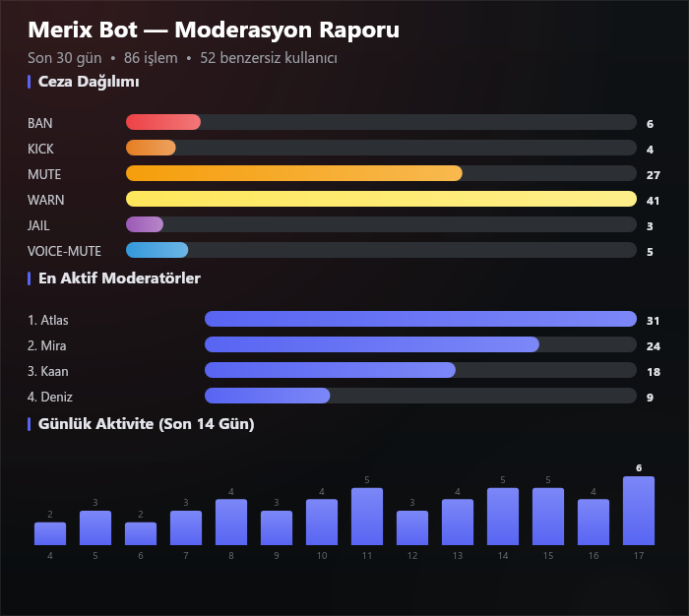This screenshot has width=689, height=616.
Task: Click the VOICE-MUTE row label
Action: click(x=64, y=251)
